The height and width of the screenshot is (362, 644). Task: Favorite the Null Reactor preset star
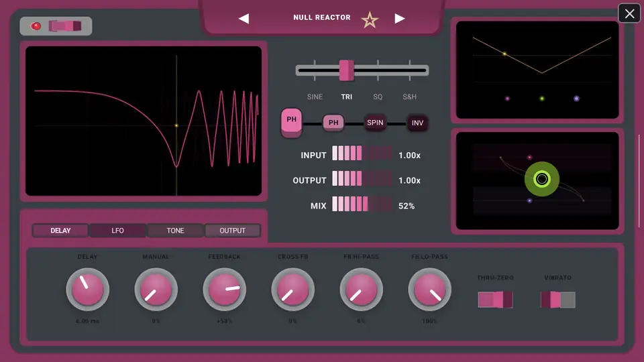(370, 19)
